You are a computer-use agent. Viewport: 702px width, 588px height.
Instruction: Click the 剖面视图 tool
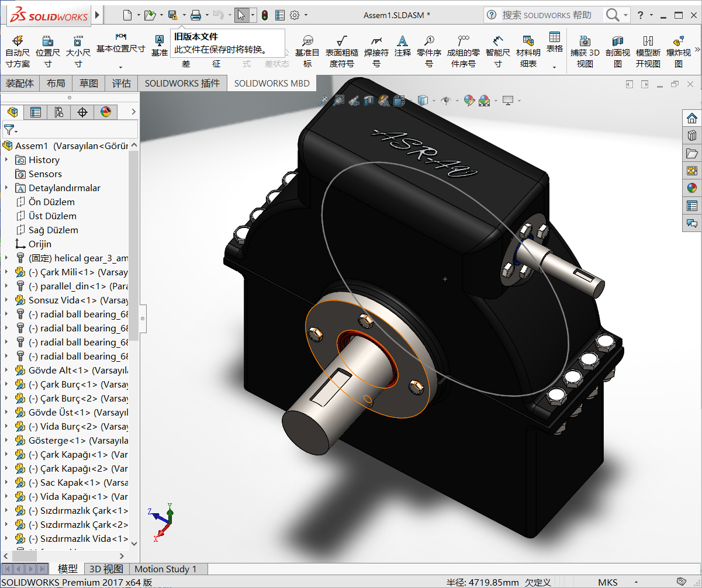click(618, 51)
